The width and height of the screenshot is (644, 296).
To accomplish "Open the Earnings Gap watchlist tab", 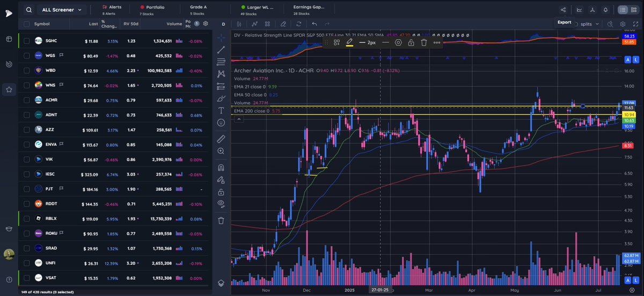I will tap(308, 10).
